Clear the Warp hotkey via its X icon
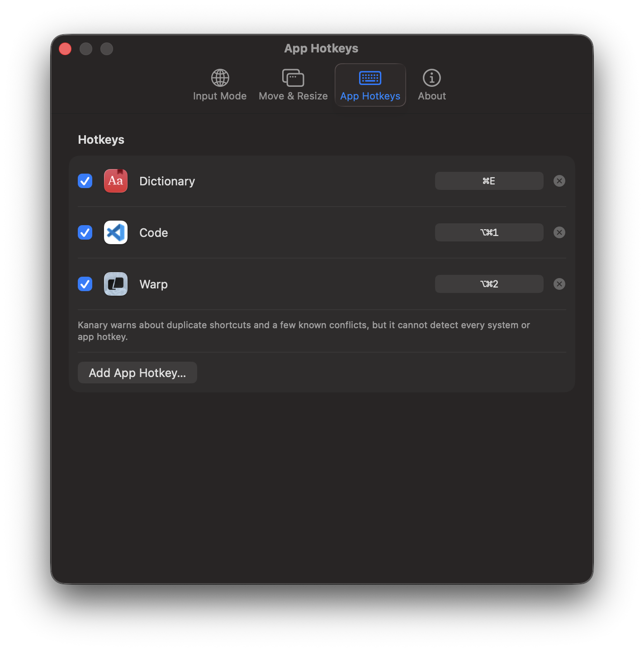644x651 pixels. tap(559, 284)
